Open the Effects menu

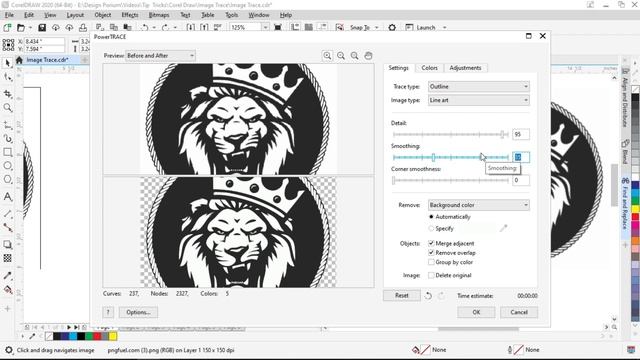(x=130, y=15)
